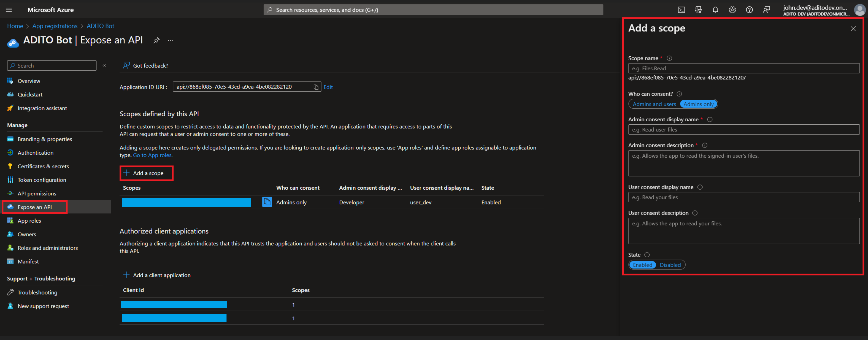Click the Client Id column header
Screen dimensions: 868x340
click(x=134, y=290)
